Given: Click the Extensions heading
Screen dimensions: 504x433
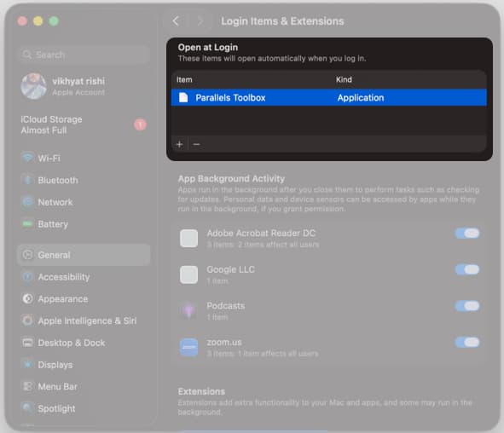Looking at the screenshot, I should tap(201, 391).
